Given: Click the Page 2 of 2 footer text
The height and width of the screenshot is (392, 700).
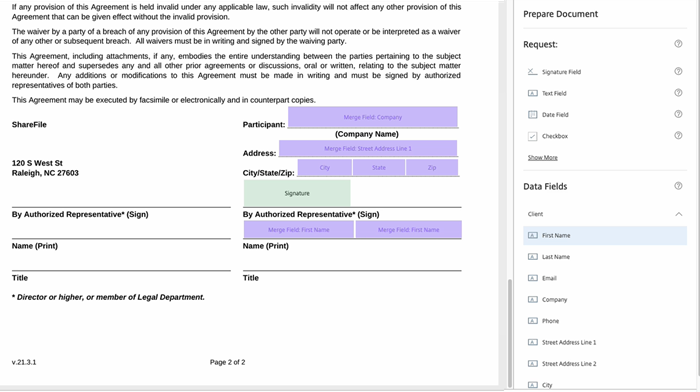Looking at the screenshot, I should pyautogui.click(x=227, y=362).
